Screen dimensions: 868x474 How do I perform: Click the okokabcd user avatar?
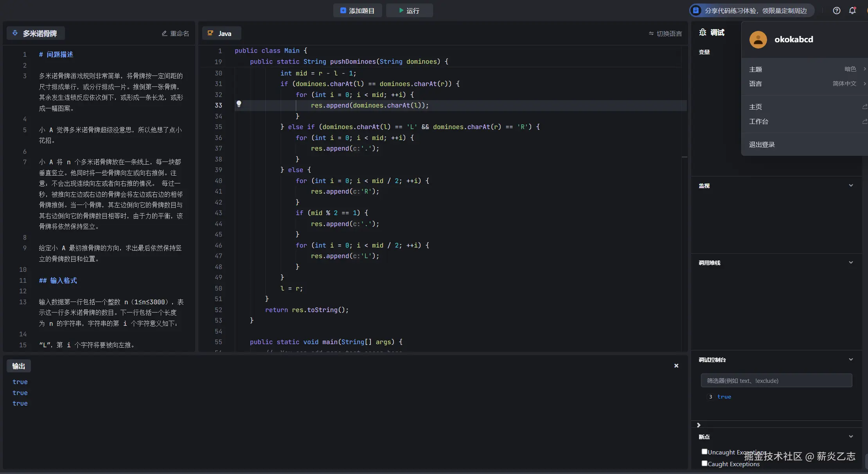coord(758,39)
